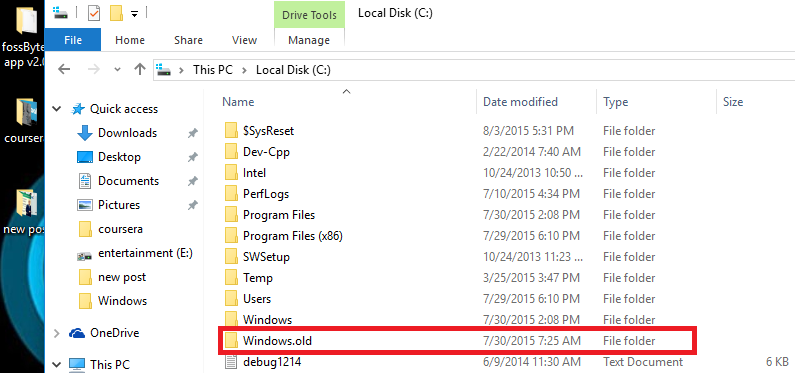Go back with the left arrow button
This screenshot has width=795, height=373.
(64, 69)
